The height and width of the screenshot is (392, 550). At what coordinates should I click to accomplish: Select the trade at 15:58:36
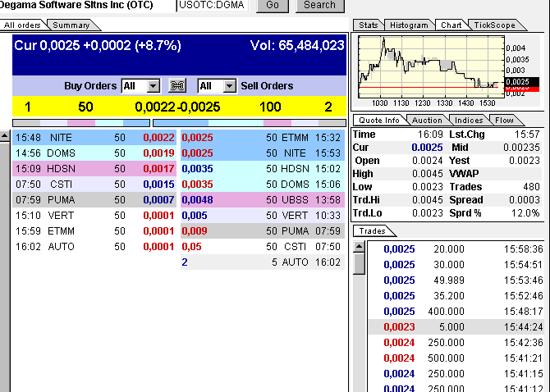click(x=456, y=249)
